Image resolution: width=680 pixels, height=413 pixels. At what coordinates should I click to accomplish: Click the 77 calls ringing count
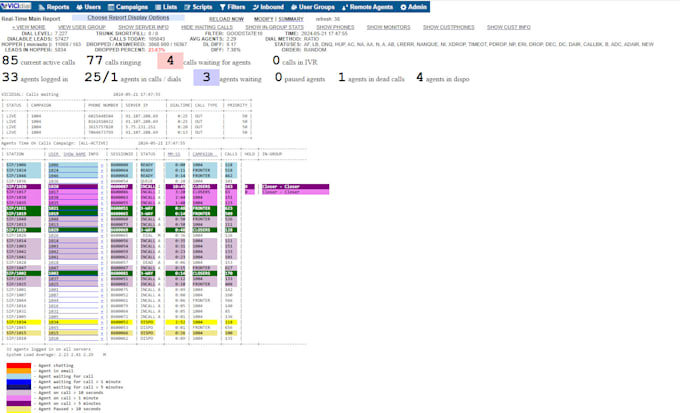(95, 60)
